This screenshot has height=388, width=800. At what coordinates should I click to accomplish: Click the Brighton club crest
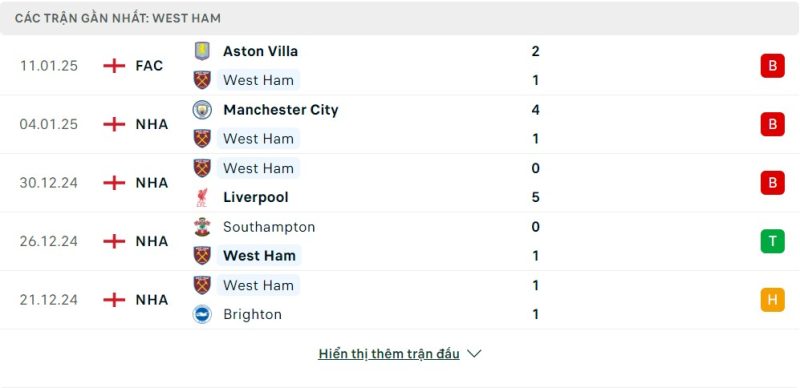click(202, 314)
